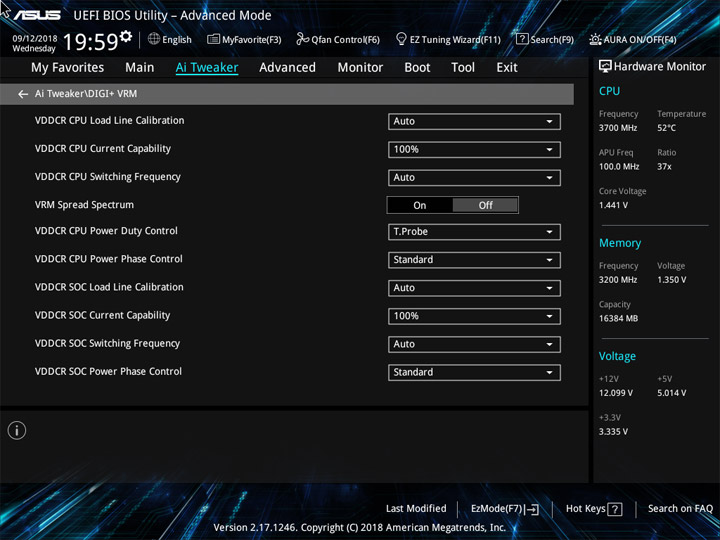Open VDDCR CPU Current Capability dropdown
The image size is (720, 540).
474,150
